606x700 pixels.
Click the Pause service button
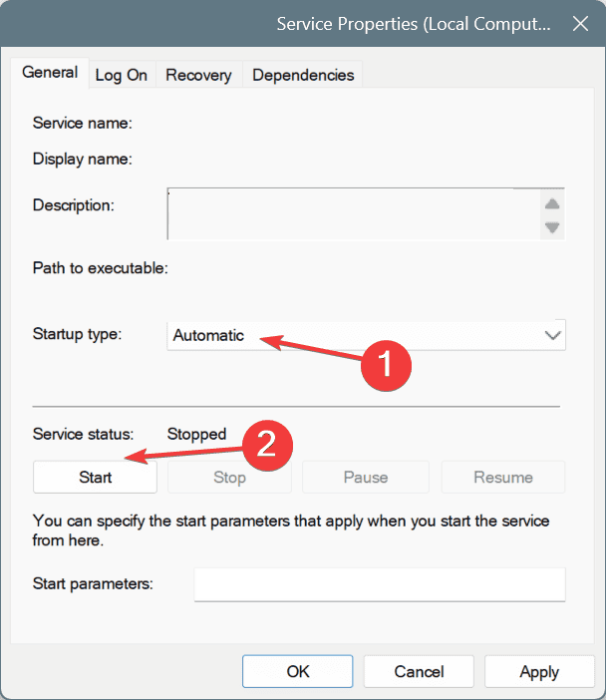click(366, 477)
